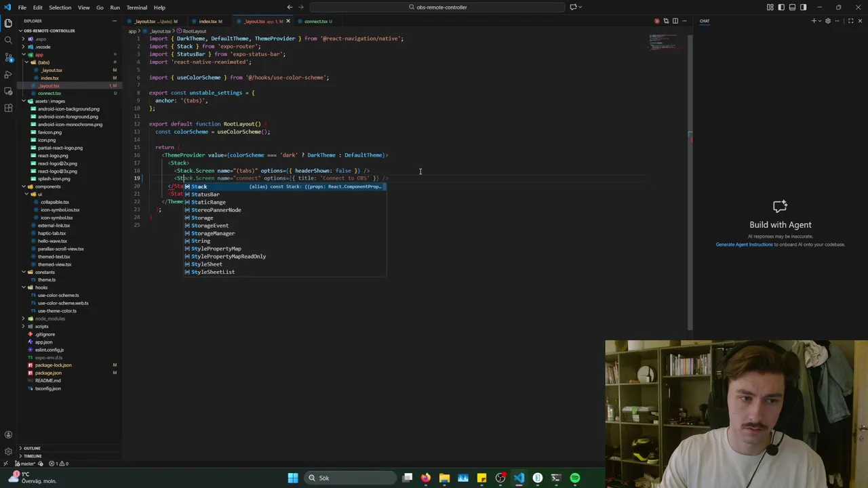Open the Run and Debug view

(8, 74)
